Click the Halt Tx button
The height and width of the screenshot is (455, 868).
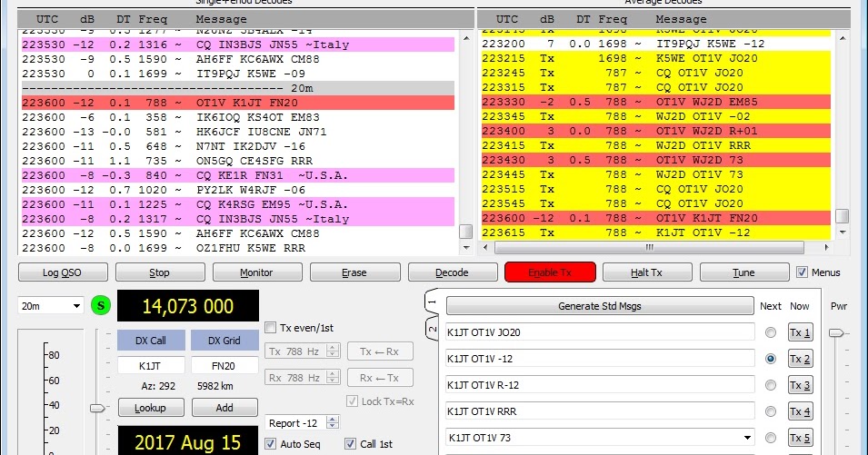(x=647, y=272)
